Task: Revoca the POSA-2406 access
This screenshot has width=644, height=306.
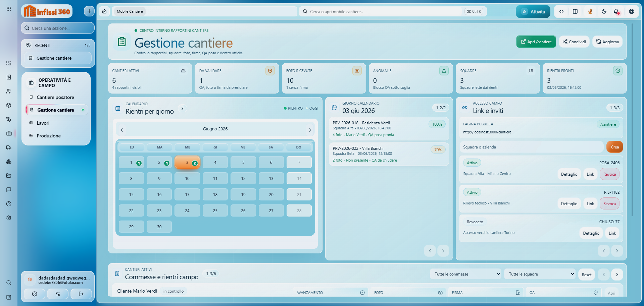Action: (x=609, y=174)
